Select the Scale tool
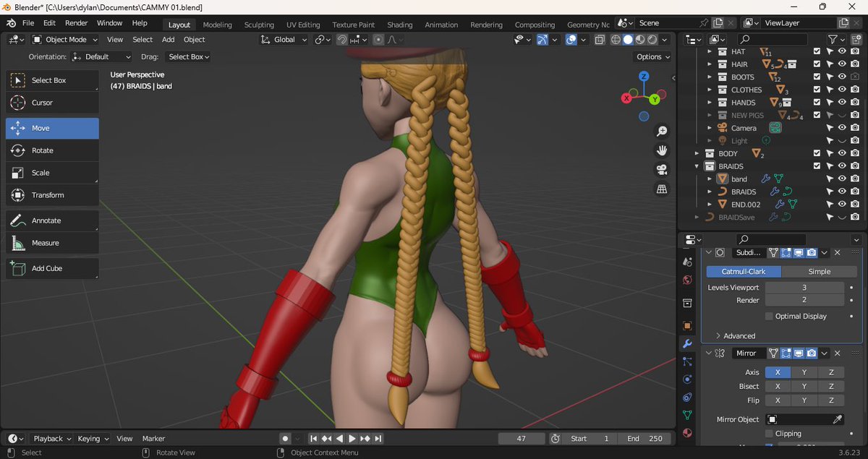868x459 pixels. pos(52,173)
